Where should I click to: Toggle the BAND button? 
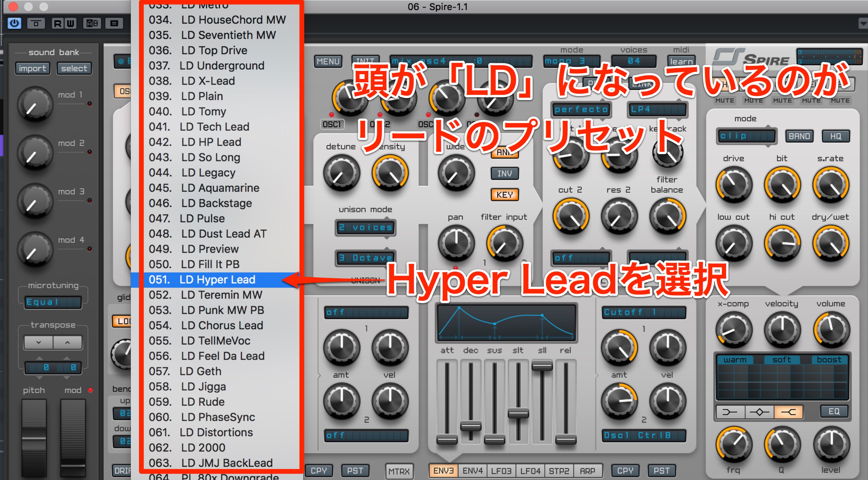coord(799,136)
